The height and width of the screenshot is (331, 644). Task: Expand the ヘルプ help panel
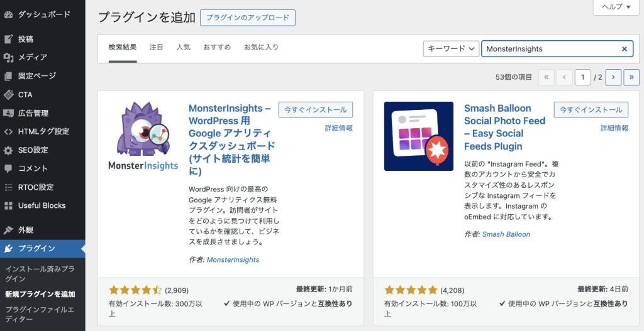[x=616, y=7]
